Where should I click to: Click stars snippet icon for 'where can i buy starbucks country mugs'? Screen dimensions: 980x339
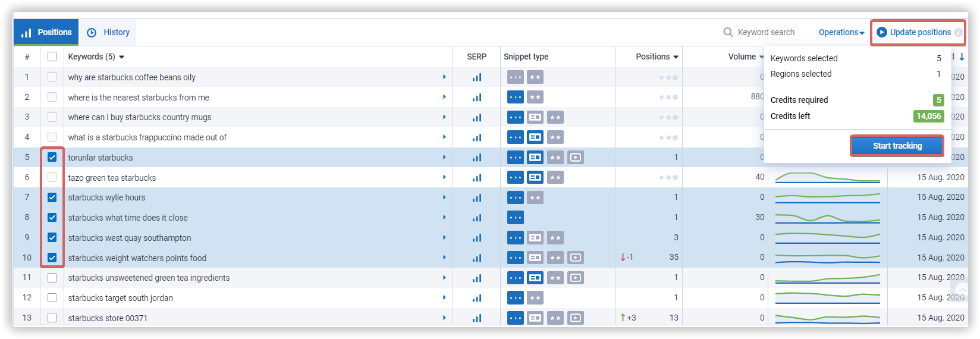click(555, 118)
